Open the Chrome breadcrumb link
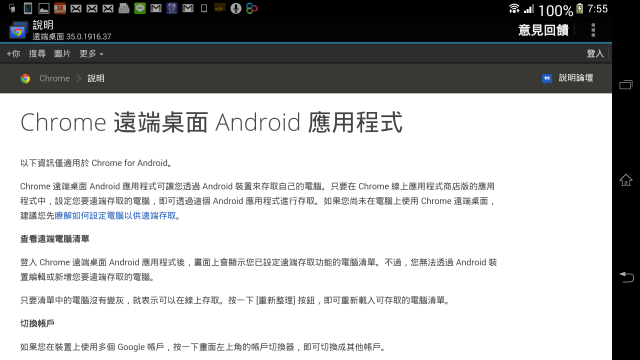 [x=54, y=78]
